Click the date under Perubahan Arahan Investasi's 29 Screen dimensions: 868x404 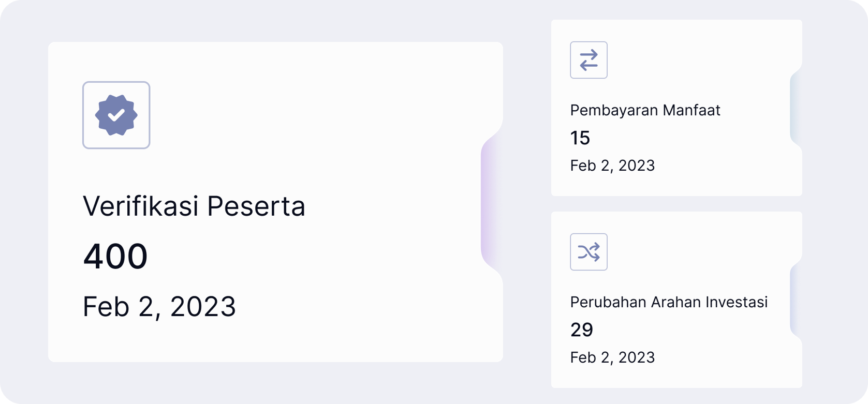612,357
